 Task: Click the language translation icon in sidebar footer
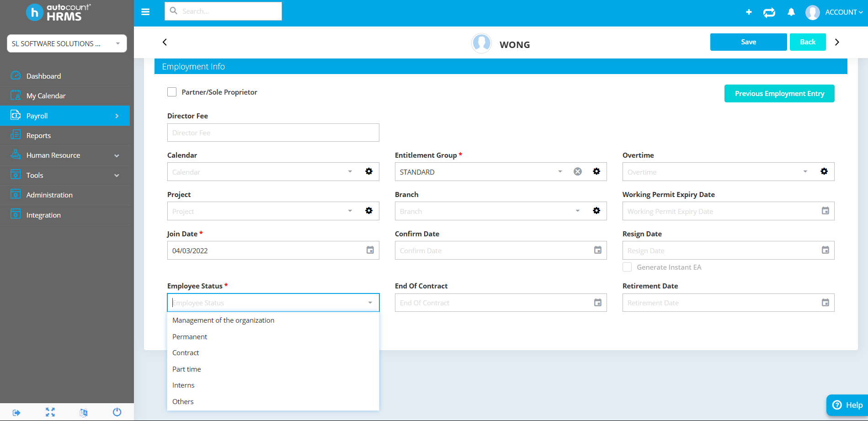click(84, 412)
